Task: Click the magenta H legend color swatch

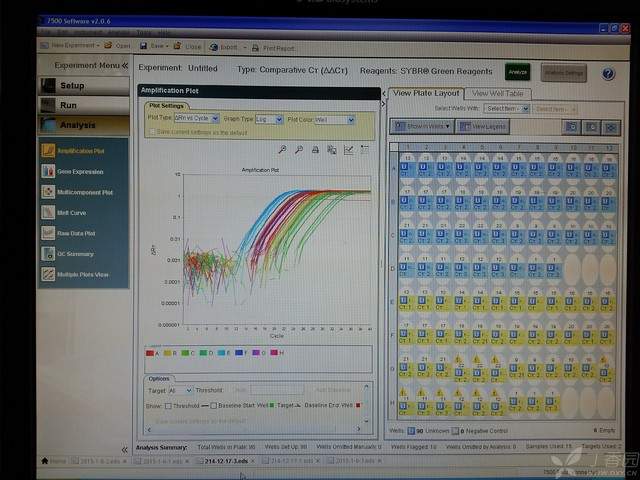Action: pos(274,352)
